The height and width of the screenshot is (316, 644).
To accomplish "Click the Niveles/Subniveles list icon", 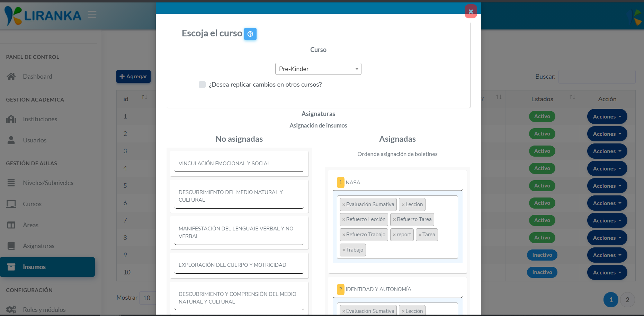I will point(11,183).
